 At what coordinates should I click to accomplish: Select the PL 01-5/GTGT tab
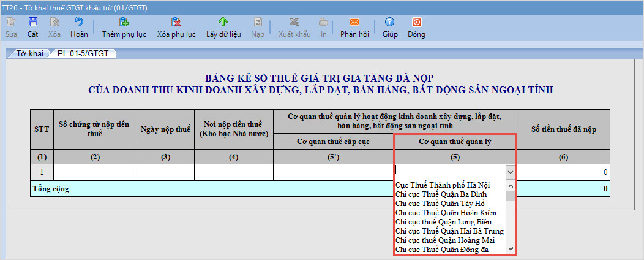pos(83,54)
